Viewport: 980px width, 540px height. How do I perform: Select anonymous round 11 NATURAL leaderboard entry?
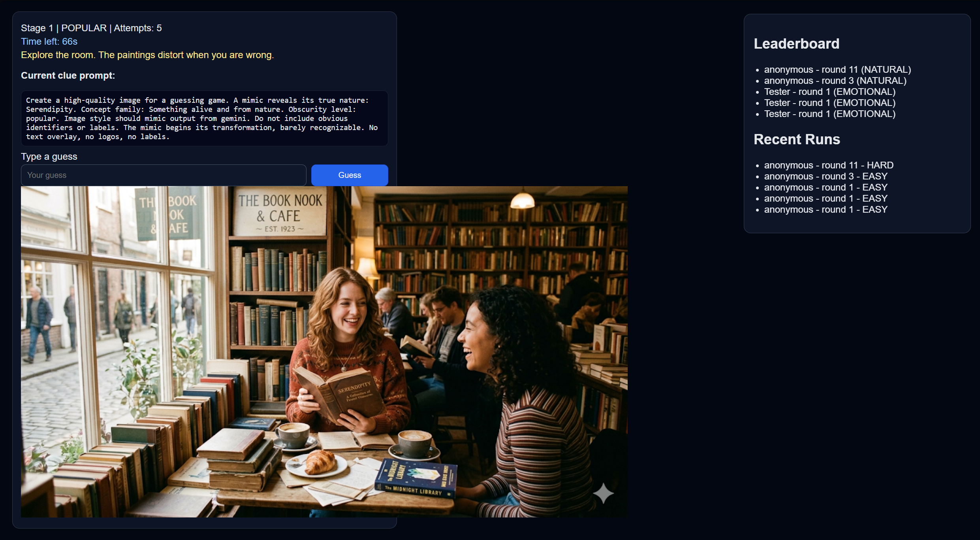click(837, 70)
